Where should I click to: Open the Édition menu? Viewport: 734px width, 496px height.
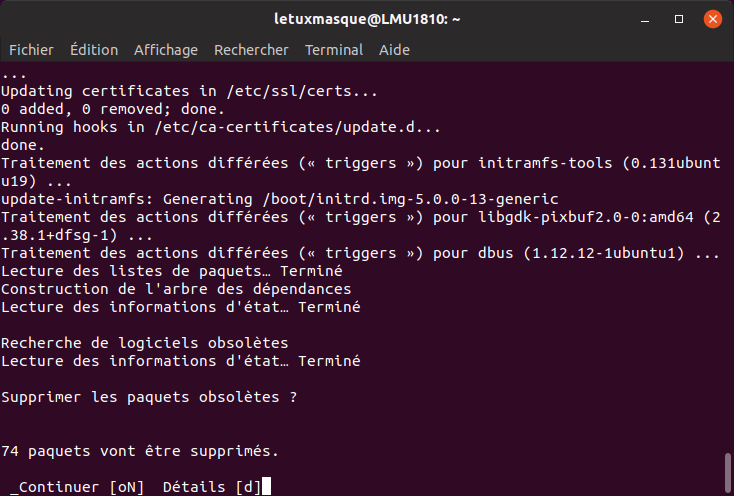[94, 50]
